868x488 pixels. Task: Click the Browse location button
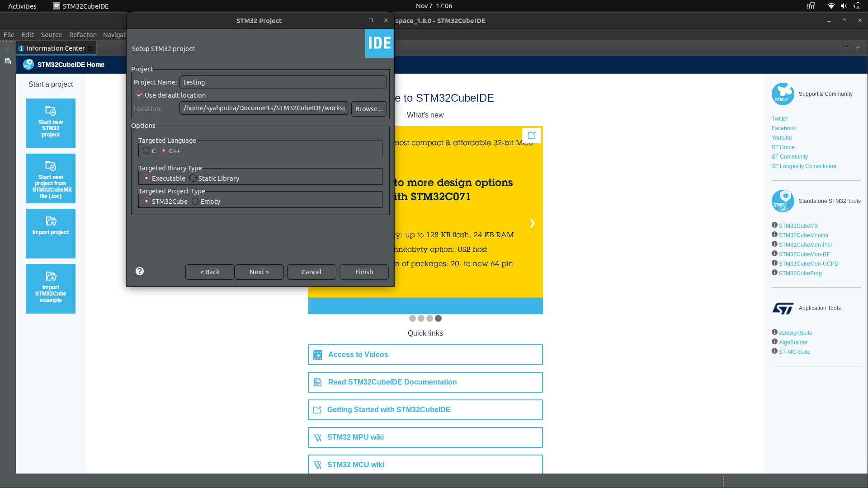pos(368,108)
